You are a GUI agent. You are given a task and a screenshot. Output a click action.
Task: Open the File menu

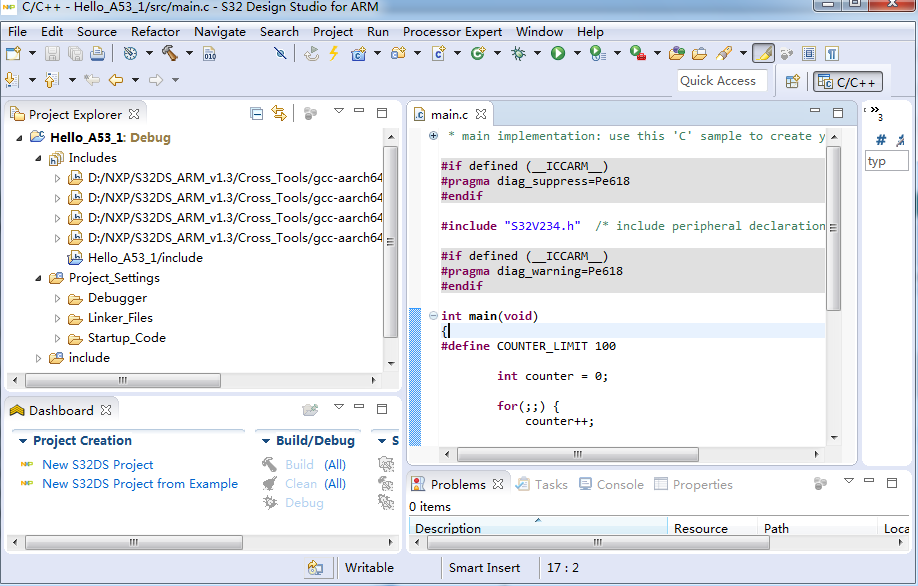coord(17,32)
